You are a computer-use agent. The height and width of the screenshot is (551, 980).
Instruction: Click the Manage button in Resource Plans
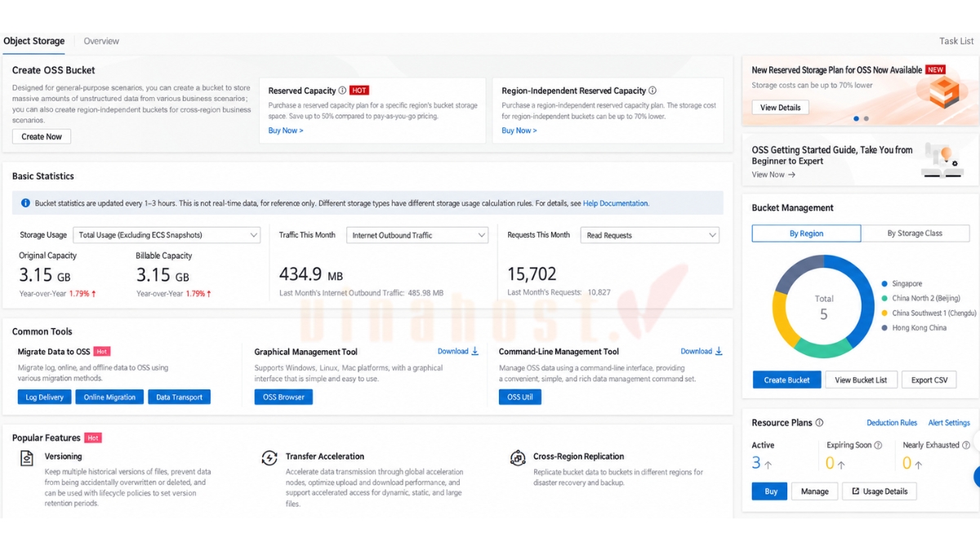(814, 491)
